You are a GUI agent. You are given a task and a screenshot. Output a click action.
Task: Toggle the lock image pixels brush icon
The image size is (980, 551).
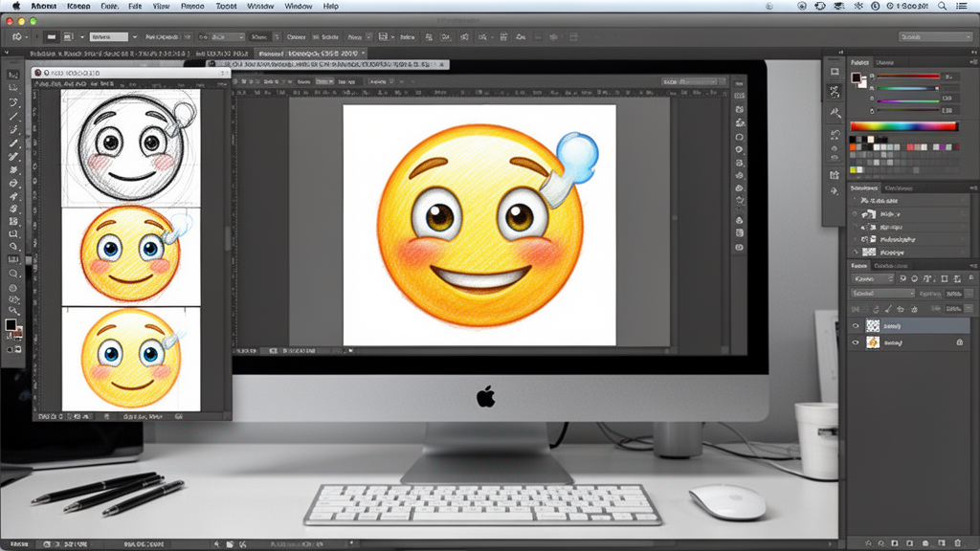click(x=888, y=309)
